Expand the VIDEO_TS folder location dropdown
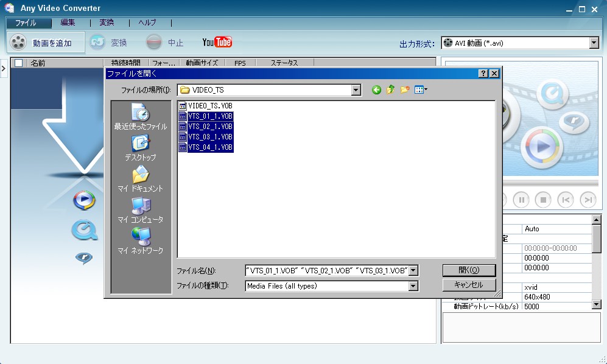Screen dimensions: 607x364 click(x=356, y=90)
